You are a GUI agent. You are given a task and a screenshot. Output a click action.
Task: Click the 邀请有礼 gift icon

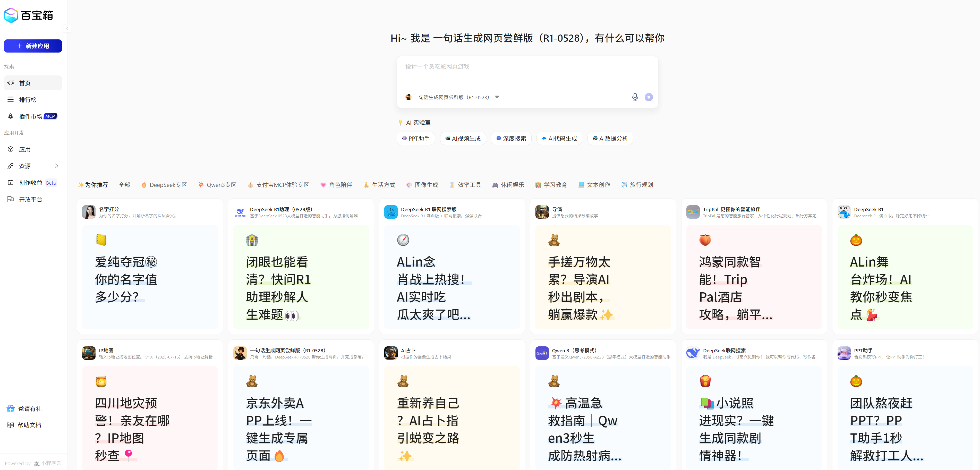pos(11,409)
